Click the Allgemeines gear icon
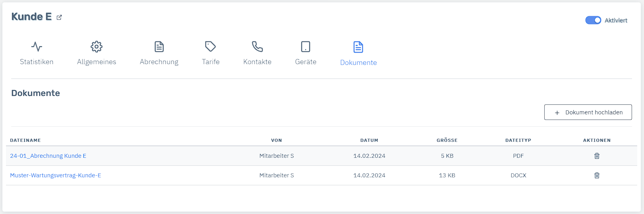 click(x=97, y=47)
